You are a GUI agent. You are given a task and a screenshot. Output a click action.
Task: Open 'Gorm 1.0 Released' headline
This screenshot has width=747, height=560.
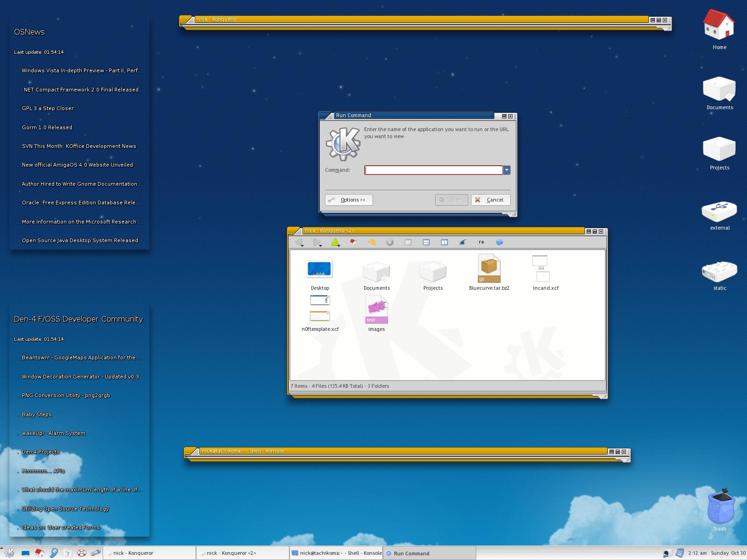click(x=47, y=127)
